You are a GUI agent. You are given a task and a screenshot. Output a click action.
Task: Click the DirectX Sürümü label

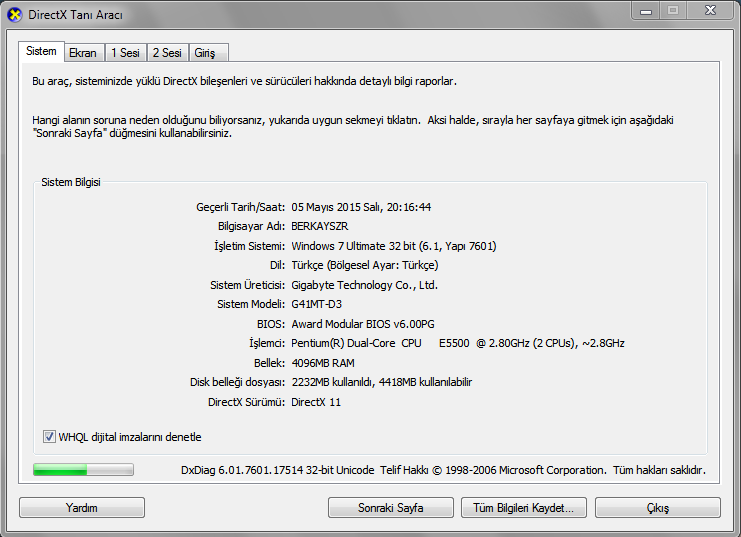247,402
